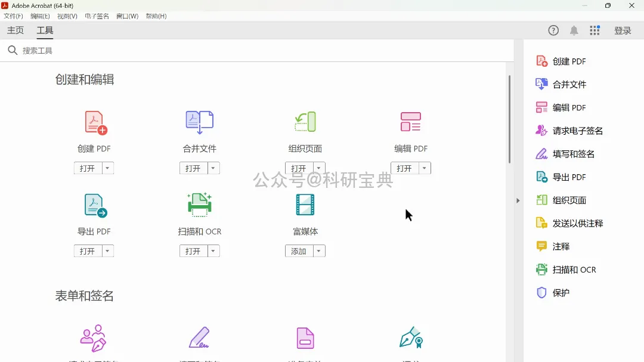Click the Export PDF (导出 PDF) icon in grid
The width and height of the screenshot is (644, 362).
pos(95,205)
